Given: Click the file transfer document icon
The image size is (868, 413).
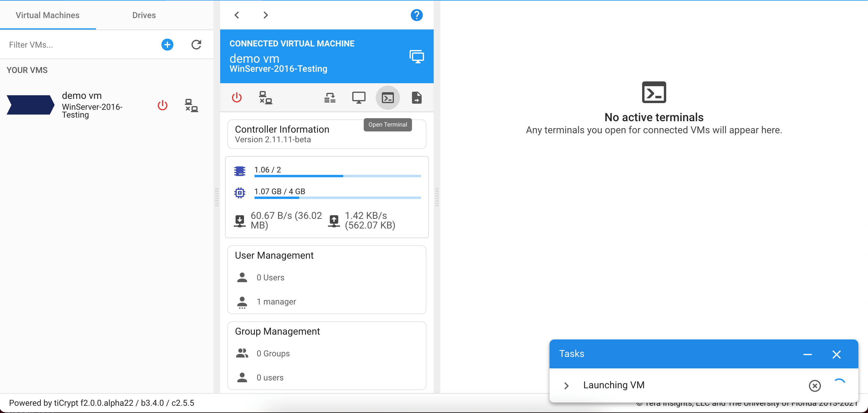Looking at the screenshot, I should tap(417, 98).
